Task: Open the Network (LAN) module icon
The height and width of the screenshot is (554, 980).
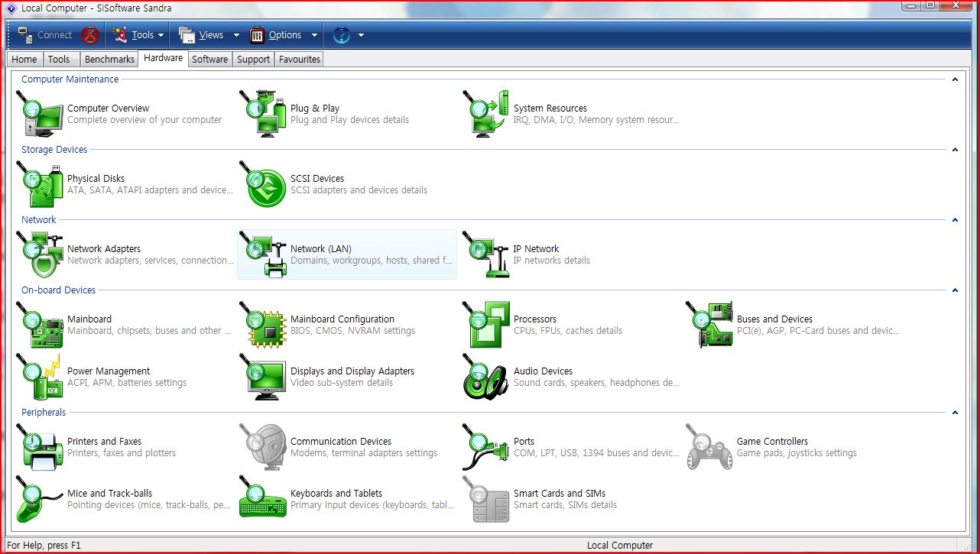Action: (263, 254)
